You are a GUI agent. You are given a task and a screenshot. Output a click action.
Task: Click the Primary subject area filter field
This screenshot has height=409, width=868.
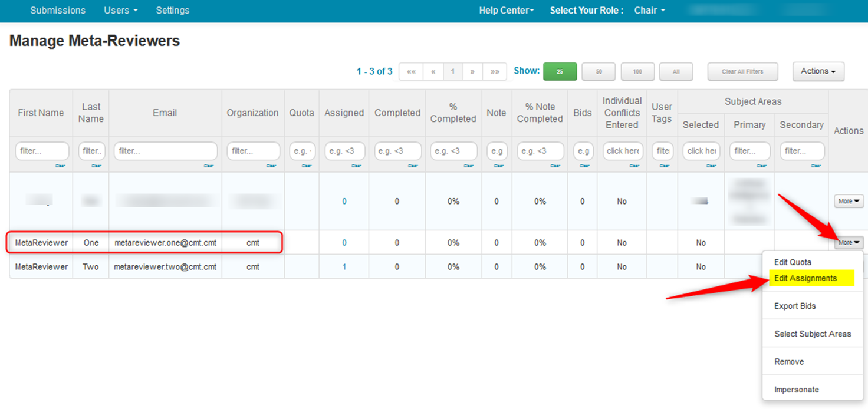coord(749,151)
